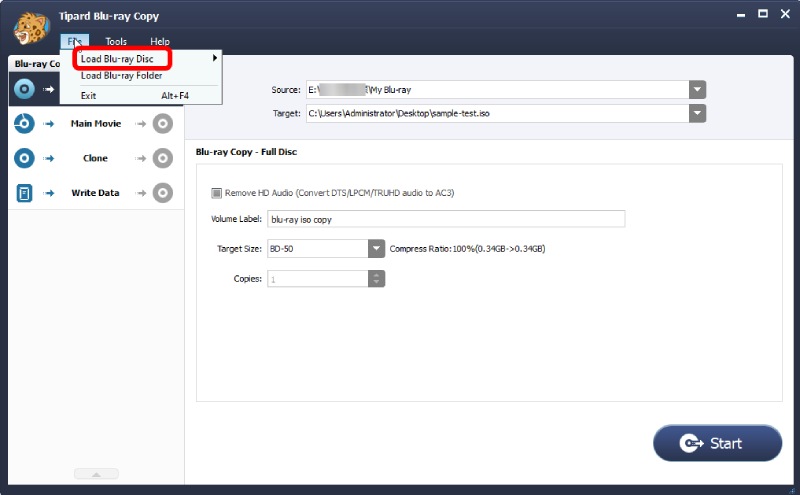Select the Write Data mode
Viewport: 800px width, 495px height.
95,193
